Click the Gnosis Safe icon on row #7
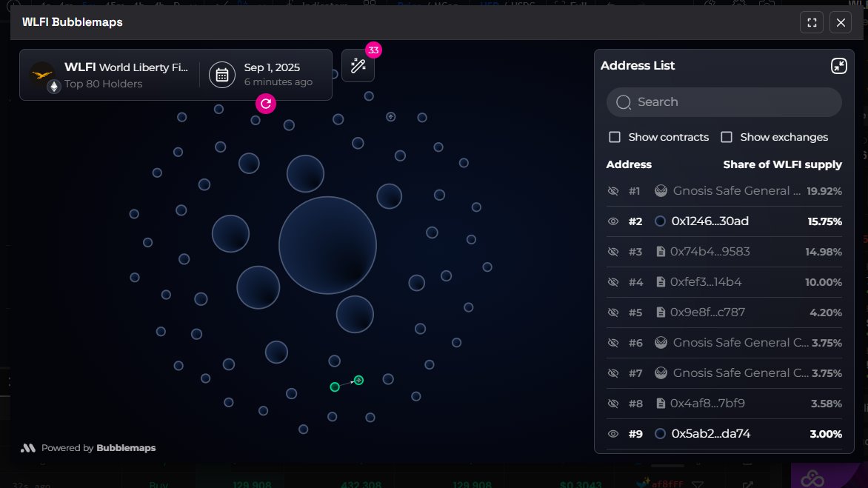The image size is (868, 488). click(661, 373)
